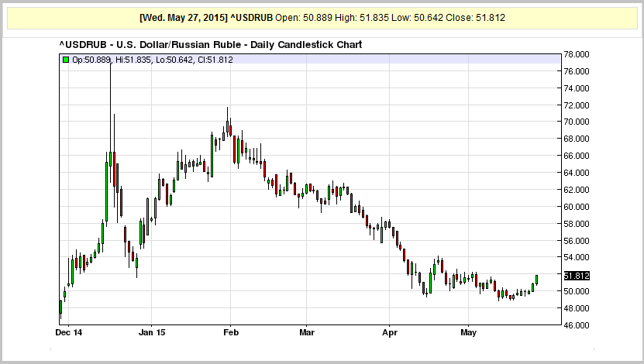Image resolution: width=644 pixels, height=364 pixels.
Task: Click the '46.000' y-axis label
Action: click(x=577, y=325)
